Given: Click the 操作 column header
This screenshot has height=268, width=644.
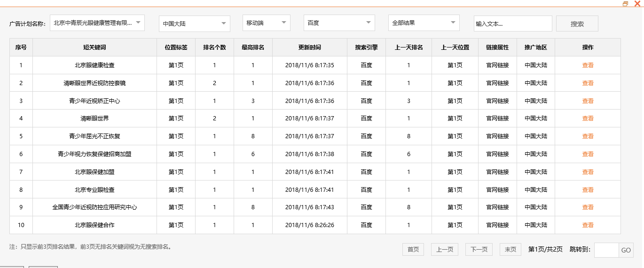Looking at the screenshot, I should click(588, 47).
